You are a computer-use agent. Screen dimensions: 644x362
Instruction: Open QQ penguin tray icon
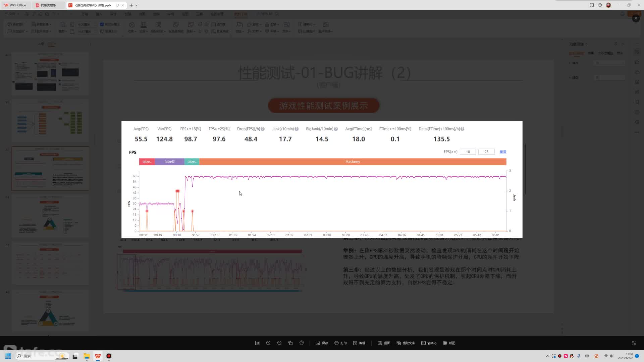[x=572, y=356]
